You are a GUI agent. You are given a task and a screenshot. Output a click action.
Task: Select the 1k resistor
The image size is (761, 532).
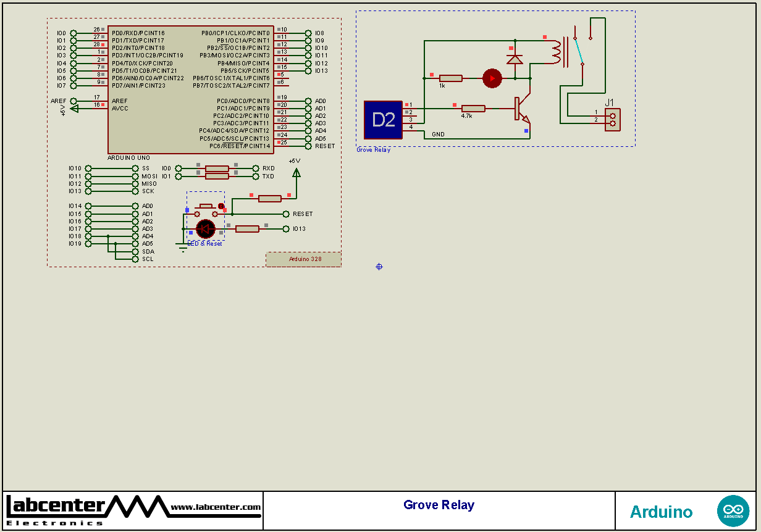point(450,78)
